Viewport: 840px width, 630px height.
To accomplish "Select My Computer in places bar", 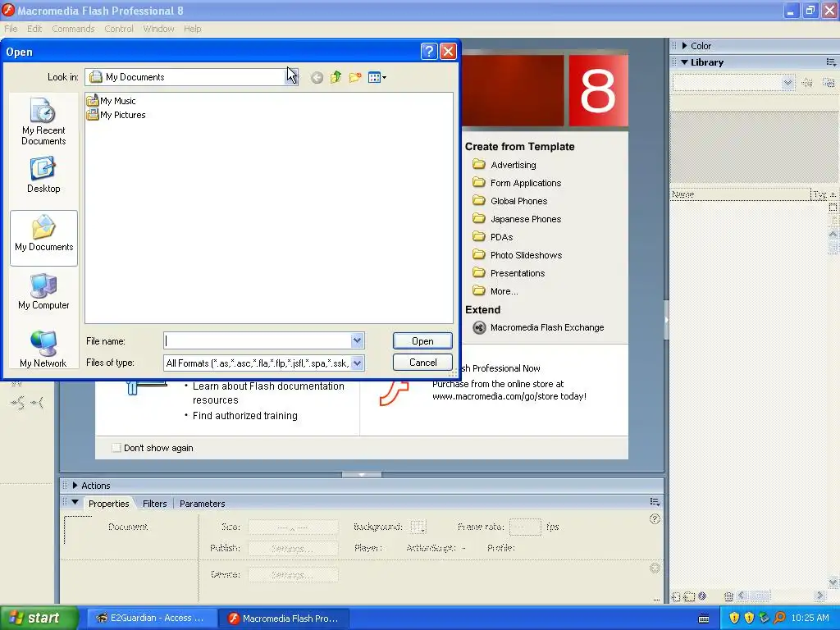I will (x=43, y=291).
